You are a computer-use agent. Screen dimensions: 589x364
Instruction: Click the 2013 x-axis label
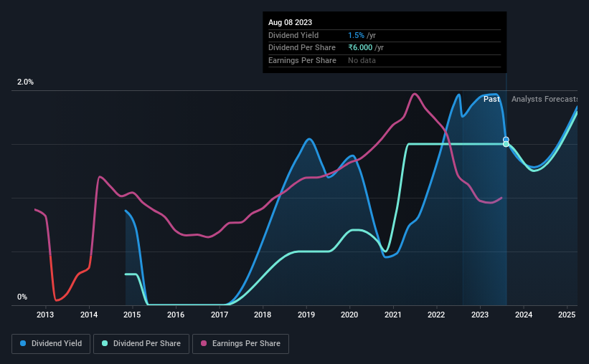[45, 315]
